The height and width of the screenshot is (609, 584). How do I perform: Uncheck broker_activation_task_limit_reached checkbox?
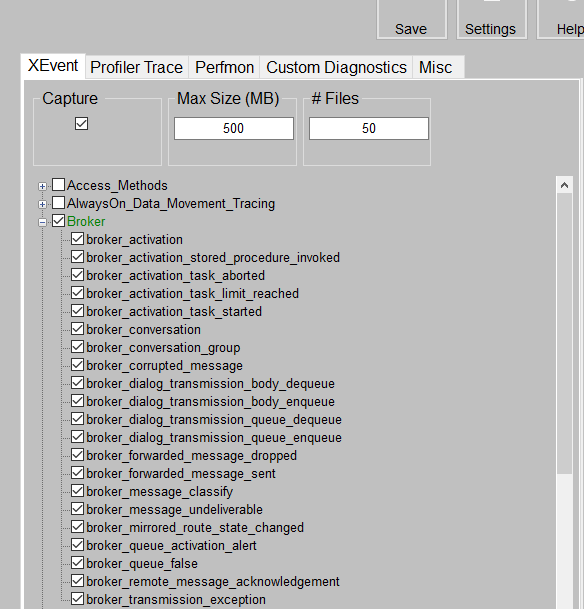[x=78, y=292]
